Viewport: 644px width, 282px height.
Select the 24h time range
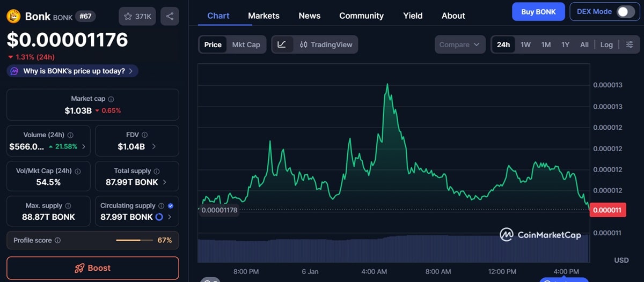503,44
